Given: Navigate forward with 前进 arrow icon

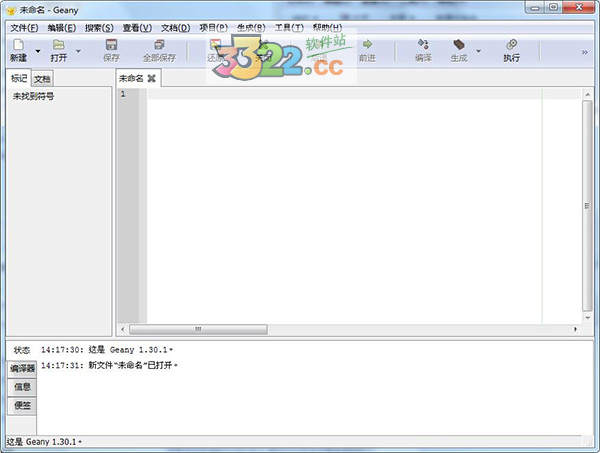Looking at the screenshot, I should pos(367,44).
